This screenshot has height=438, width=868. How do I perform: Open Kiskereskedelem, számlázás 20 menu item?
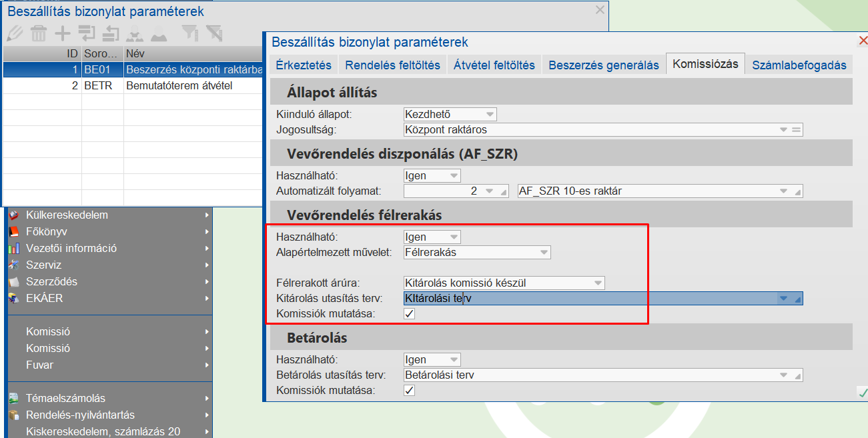coord(109,431)
